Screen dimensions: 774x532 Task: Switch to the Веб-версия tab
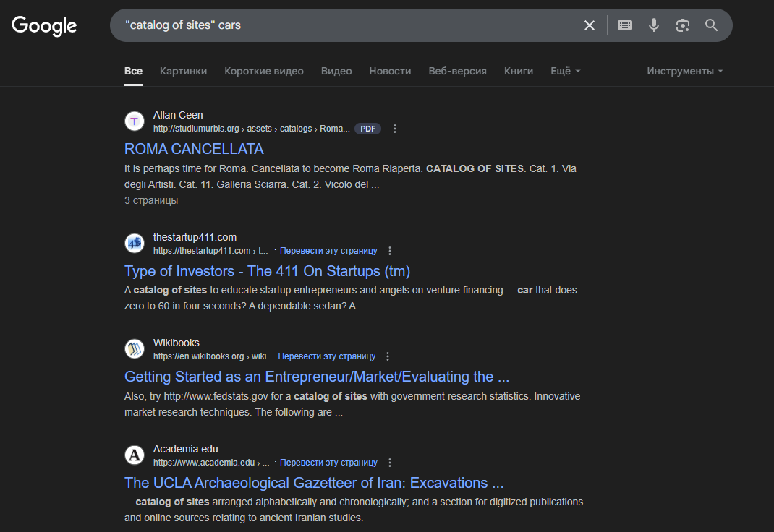457,71
